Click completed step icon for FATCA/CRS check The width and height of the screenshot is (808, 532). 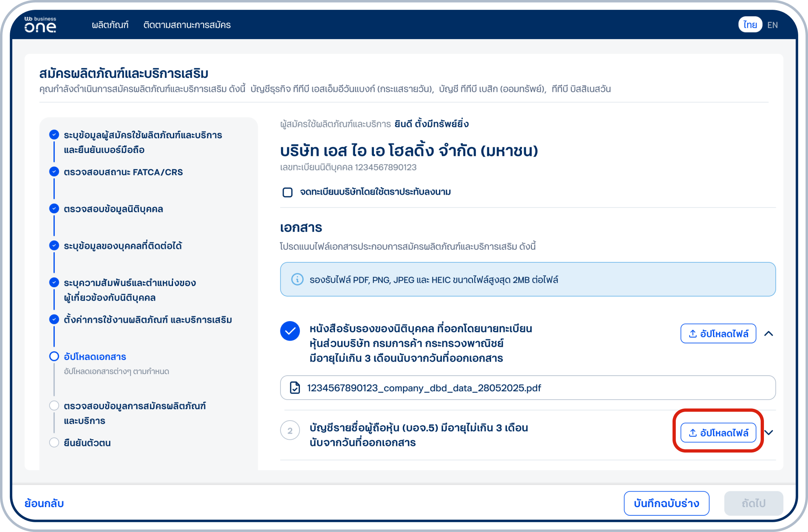[54, 172]
